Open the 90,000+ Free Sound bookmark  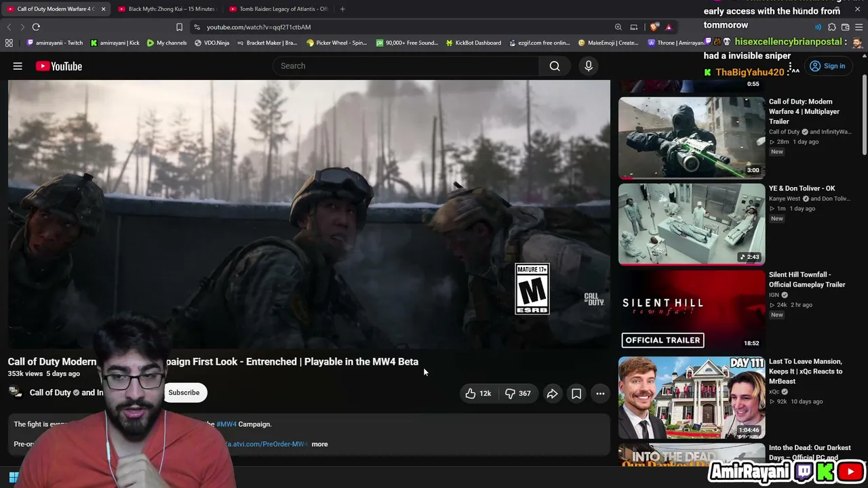pos(406,43)
